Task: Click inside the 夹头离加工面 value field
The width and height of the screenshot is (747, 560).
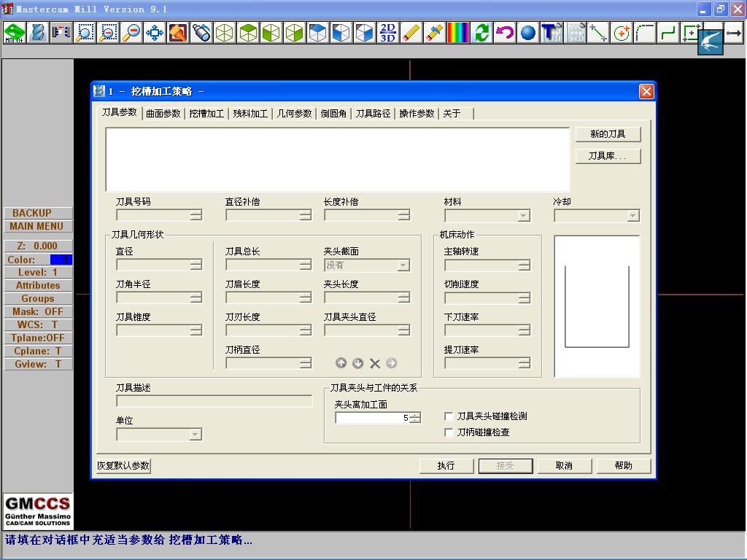Action: click(x=373, y=418)
